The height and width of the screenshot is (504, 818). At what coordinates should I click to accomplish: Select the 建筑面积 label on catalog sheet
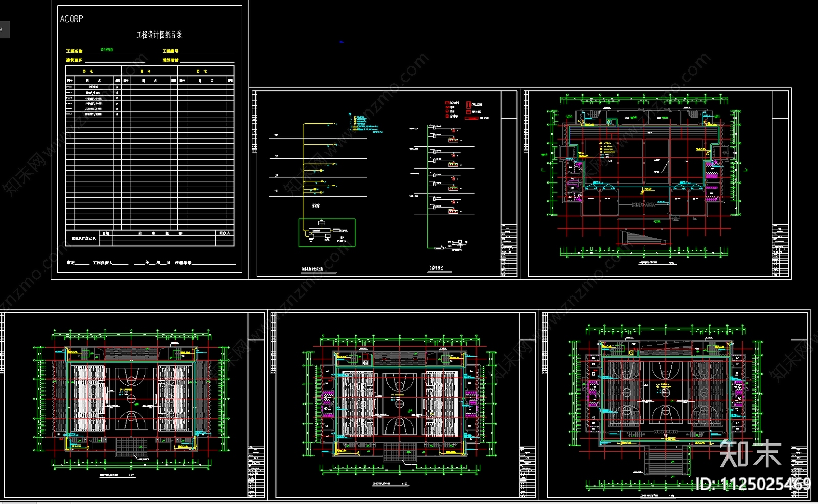point(74,60)
